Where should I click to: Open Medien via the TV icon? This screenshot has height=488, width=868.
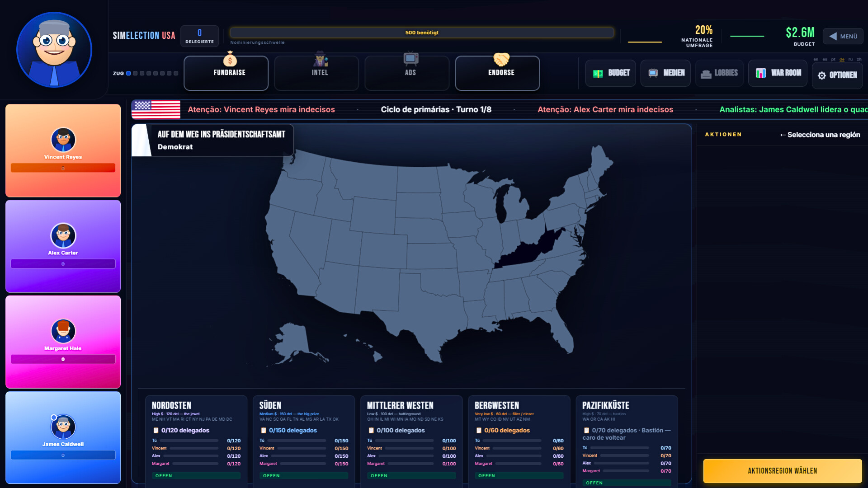pyautogui.click(x=653, y=73)
